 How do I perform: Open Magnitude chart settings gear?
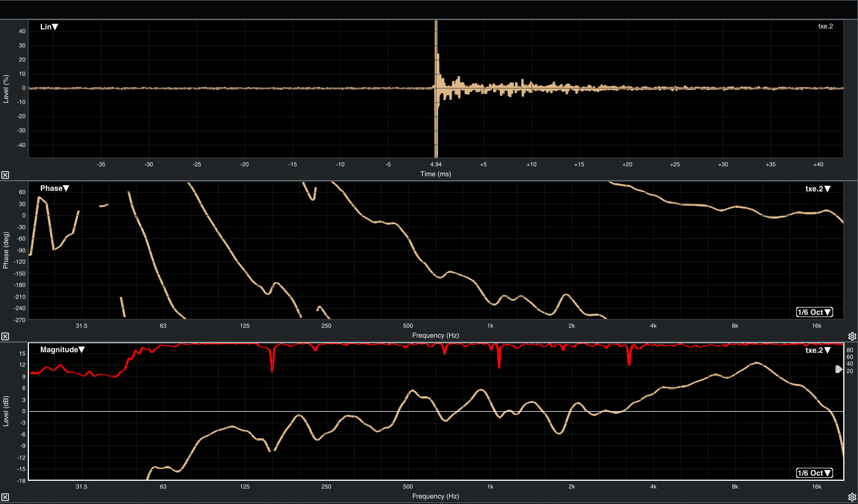pos(852,497)
